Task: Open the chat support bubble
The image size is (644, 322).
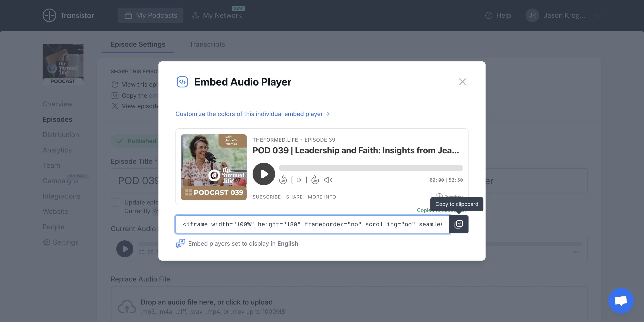Action: coord(621,300)
